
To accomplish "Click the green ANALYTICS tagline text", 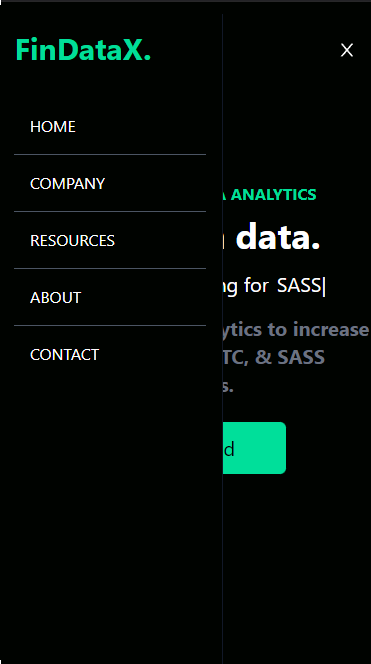I will [274, 195].
